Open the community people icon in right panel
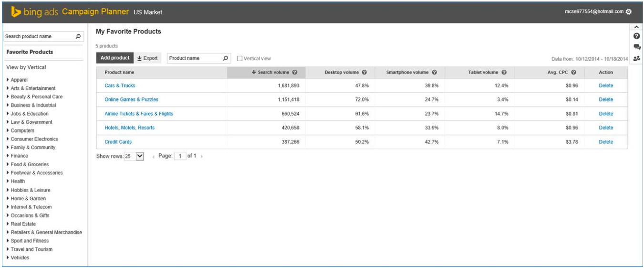 click(636, 58)
